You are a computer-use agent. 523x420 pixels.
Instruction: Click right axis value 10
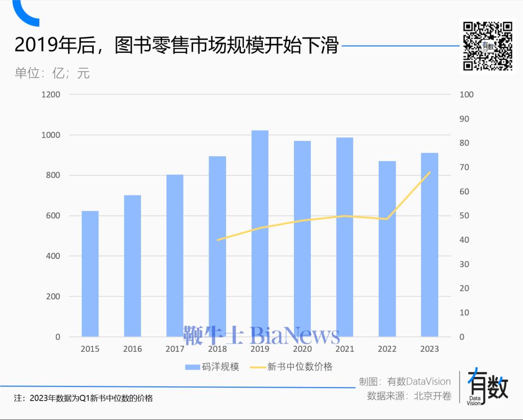[x=464, y=313]
